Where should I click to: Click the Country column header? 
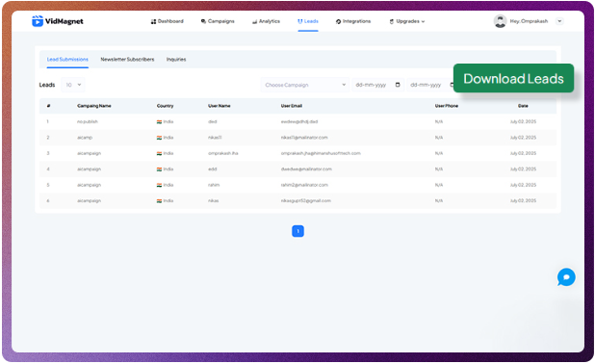[x=165, y=106]
